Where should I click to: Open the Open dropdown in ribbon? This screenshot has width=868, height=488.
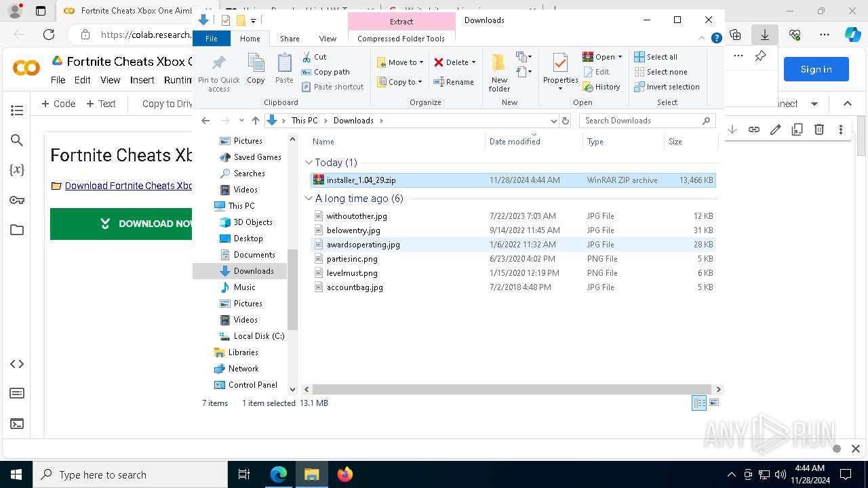[602, 57]
